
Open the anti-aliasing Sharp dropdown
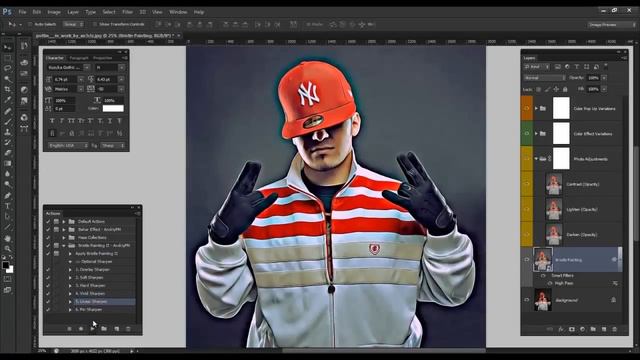[x=113, y=145]
